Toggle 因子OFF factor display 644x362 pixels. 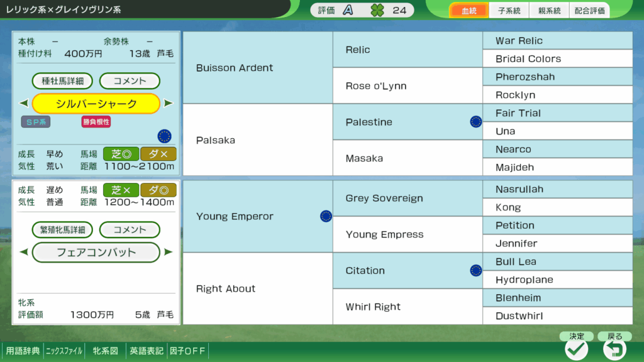point(187,351)
